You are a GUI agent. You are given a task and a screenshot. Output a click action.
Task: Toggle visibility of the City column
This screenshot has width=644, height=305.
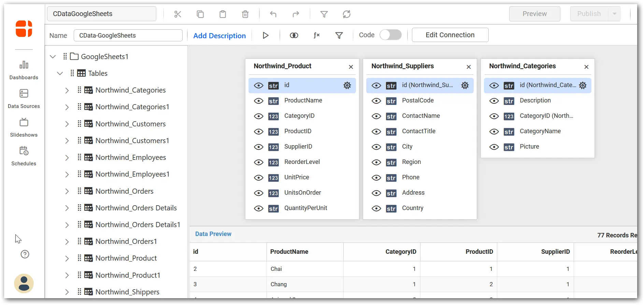tap(376, 147)
